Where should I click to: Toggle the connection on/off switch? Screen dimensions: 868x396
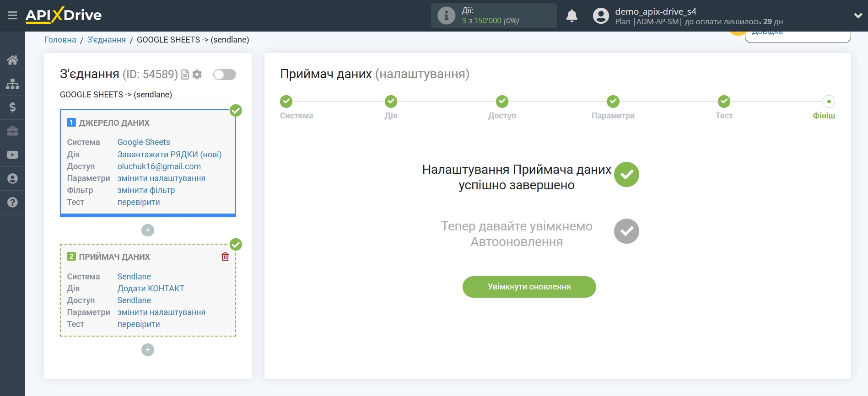coord(225,75)
